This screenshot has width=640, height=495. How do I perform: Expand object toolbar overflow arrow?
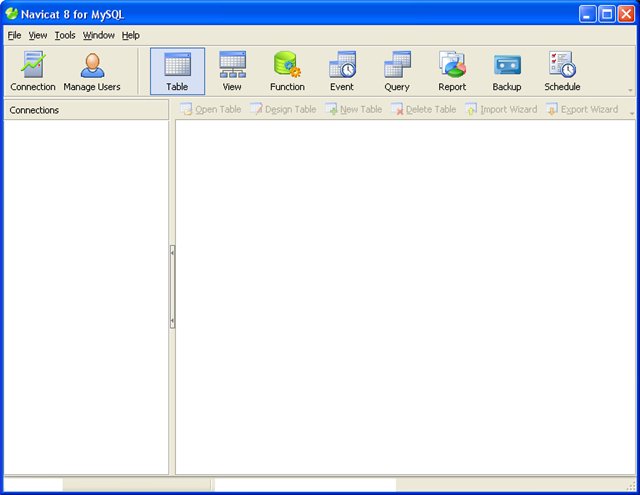pyautogui.click(x=632, y=114)
